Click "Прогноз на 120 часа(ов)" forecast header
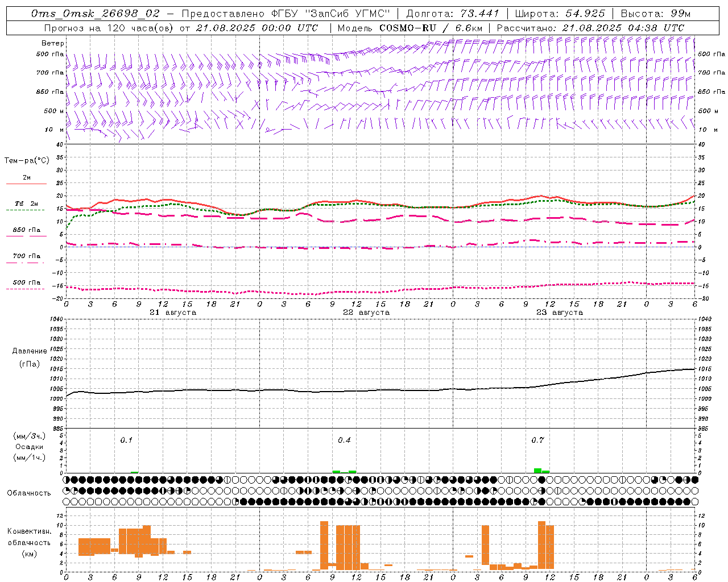728x582 pixels. coord(109,28)
